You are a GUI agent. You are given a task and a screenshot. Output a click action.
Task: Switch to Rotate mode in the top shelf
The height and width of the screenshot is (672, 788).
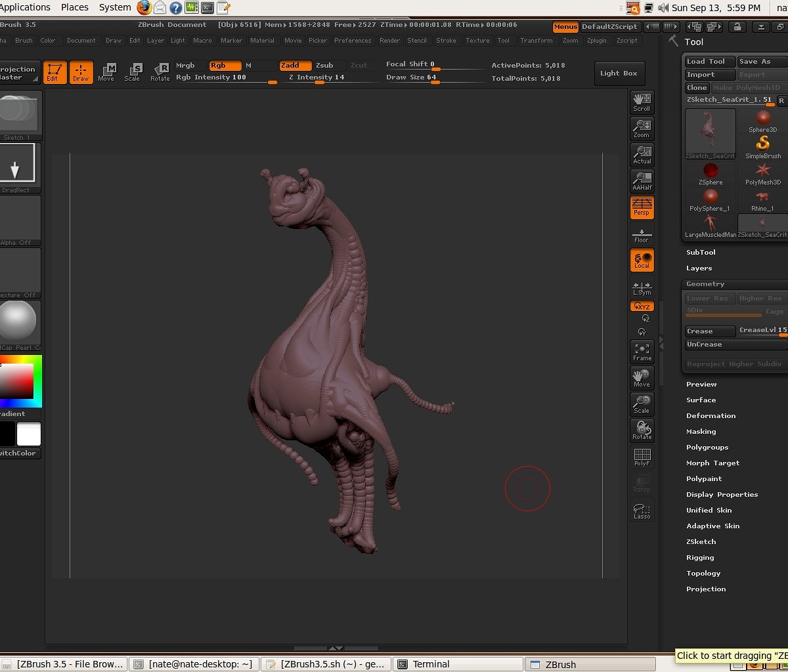(160, 72)
